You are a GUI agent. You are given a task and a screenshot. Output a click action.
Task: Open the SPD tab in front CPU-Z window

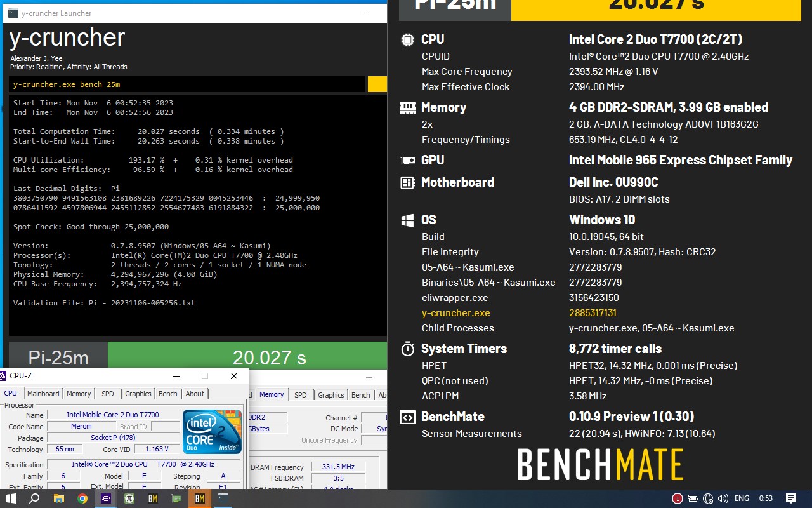(x=108, y=394)
